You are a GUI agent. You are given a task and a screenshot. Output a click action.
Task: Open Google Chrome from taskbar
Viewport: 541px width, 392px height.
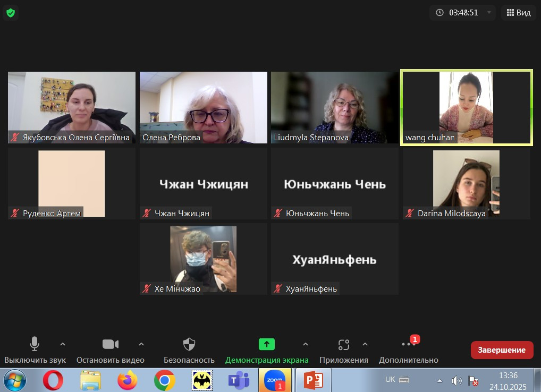pyautogui.click(x=165, y=380)
